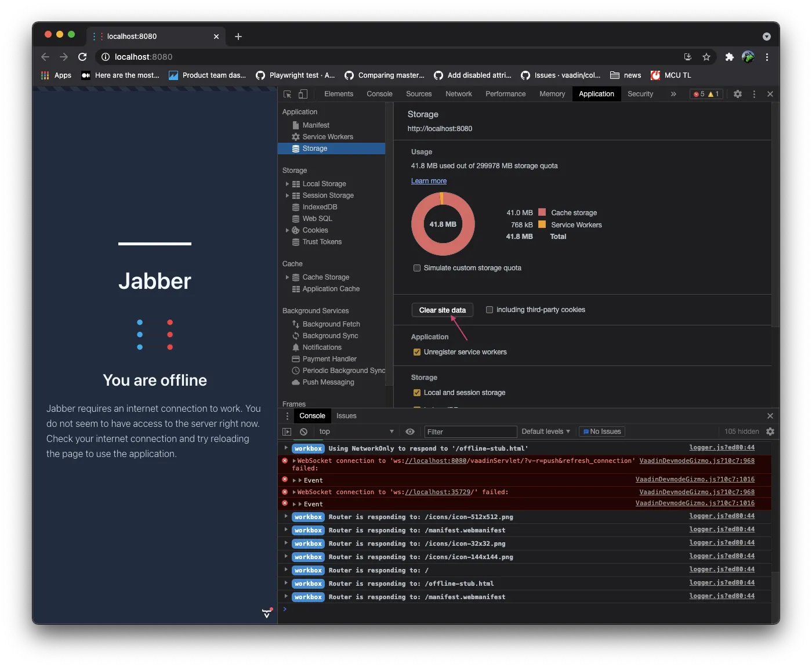812x667 pixels.
Task: Open the Learn more link
Action: tap(429, 181)
